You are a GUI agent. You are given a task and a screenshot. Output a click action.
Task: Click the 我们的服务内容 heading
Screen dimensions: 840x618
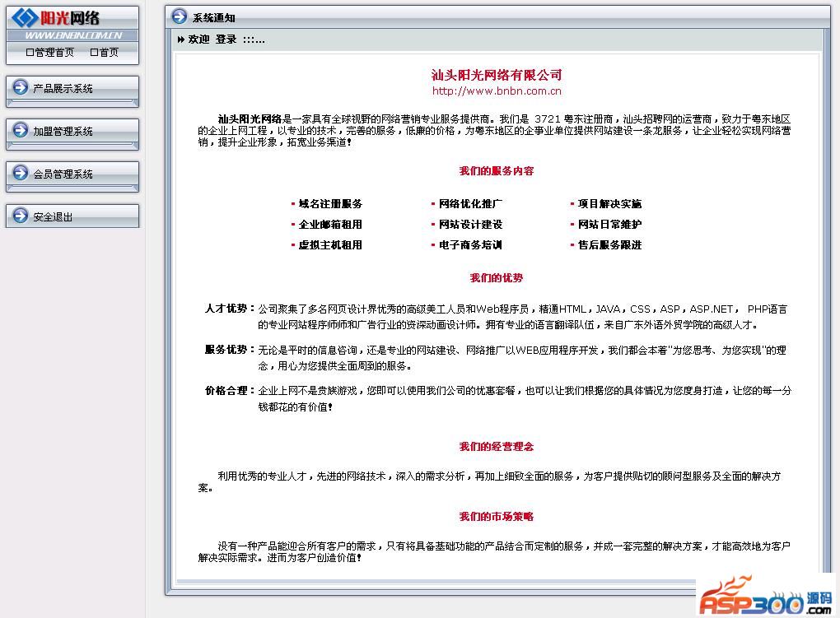497,171
